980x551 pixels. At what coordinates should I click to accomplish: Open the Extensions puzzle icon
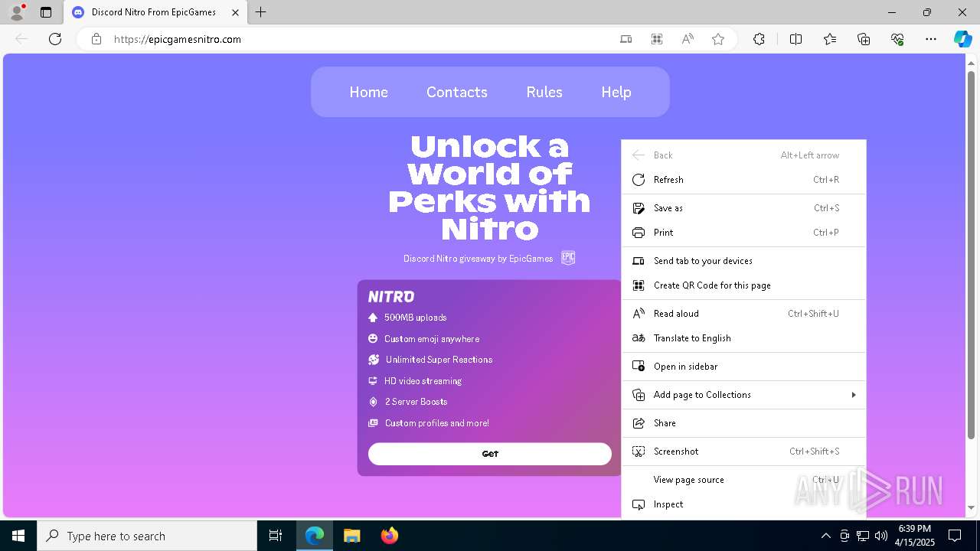pyautogui.click(x=759, y=39)
